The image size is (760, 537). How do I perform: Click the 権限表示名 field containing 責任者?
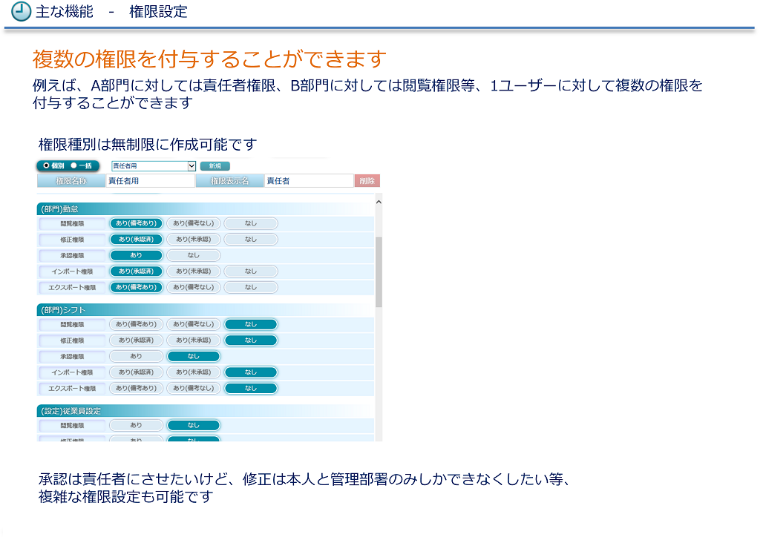(307, 181)
